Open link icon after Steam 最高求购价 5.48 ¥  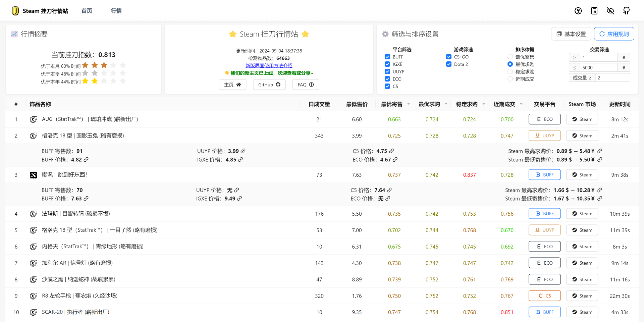point(600,151)
